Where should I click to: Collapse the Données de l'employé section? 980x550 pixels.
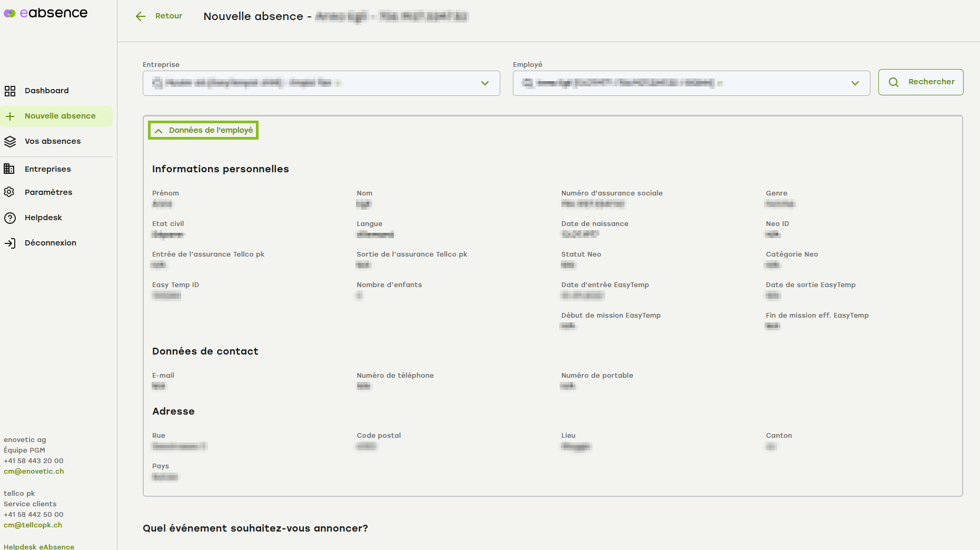203,130
